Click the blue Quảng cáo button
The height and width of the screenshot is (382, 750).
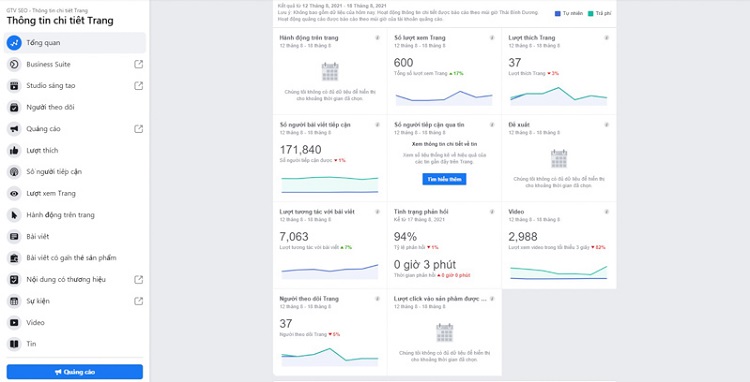[75, 372]
